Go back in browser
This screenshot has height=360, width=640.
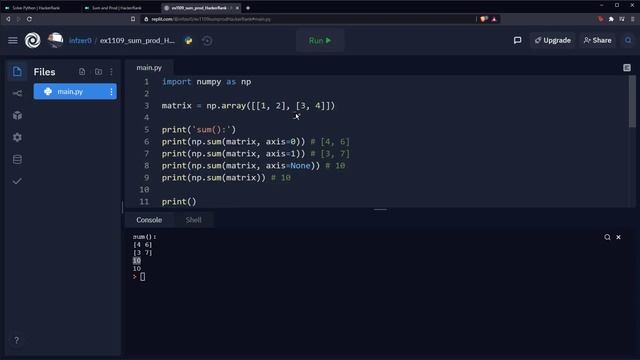(x=8, y=19)
